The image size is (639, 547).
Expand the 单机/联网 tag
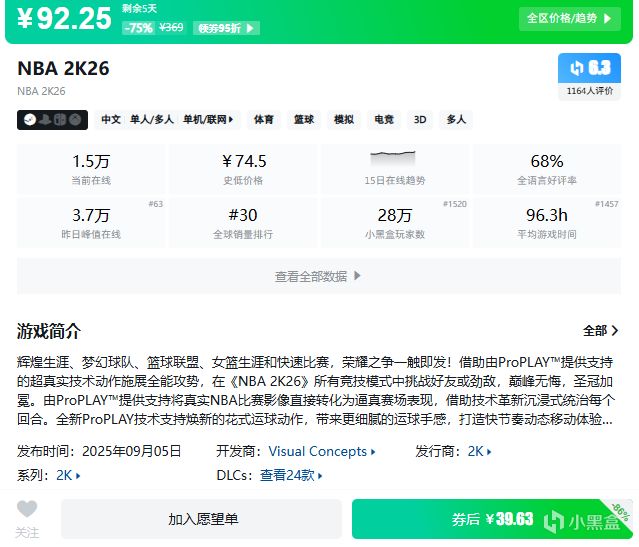(208, 120)
